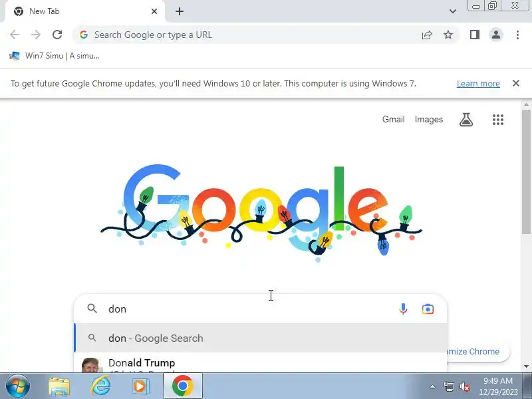Screen dimensions: 532x399
Task: Reload the current page
Action: pos(57,35)
